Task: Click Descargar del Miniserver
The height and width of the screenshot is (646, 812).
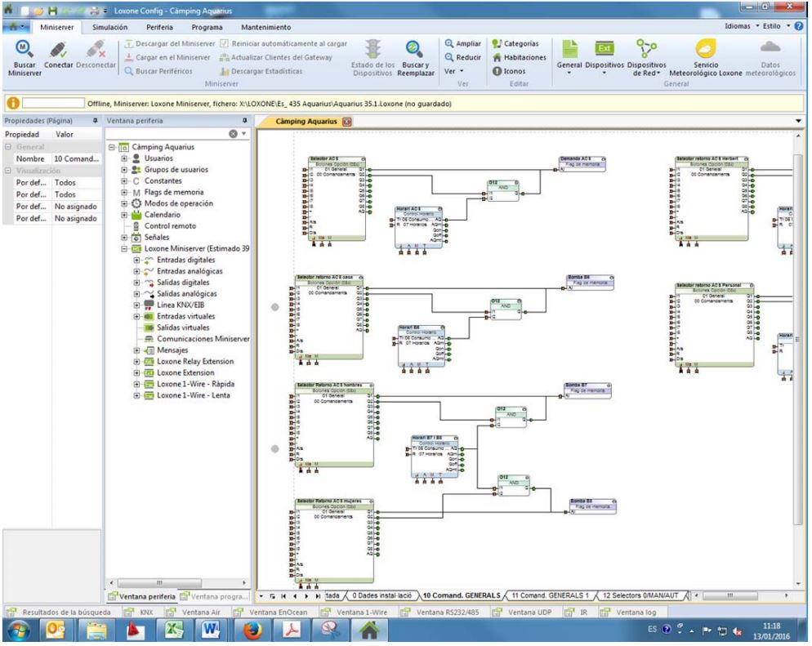Action: click(x=170, y=43)
